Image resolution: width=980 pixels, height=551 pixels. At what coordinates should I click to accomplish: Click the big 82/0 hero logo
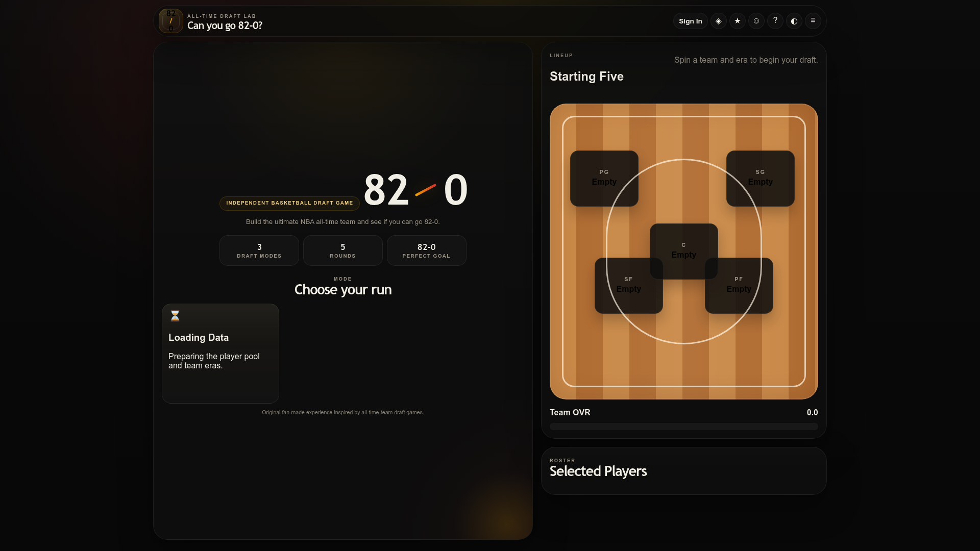(415, 190)
